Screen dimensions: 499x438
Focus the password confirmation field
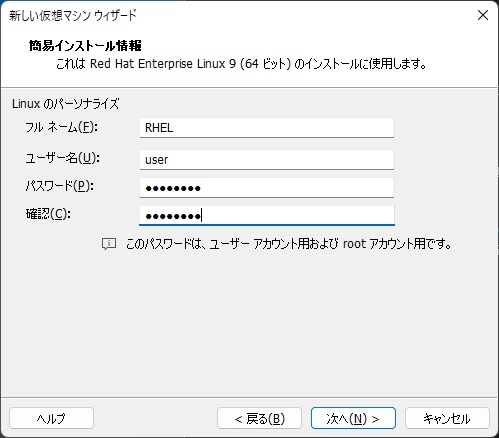click(x=267, y=216)
